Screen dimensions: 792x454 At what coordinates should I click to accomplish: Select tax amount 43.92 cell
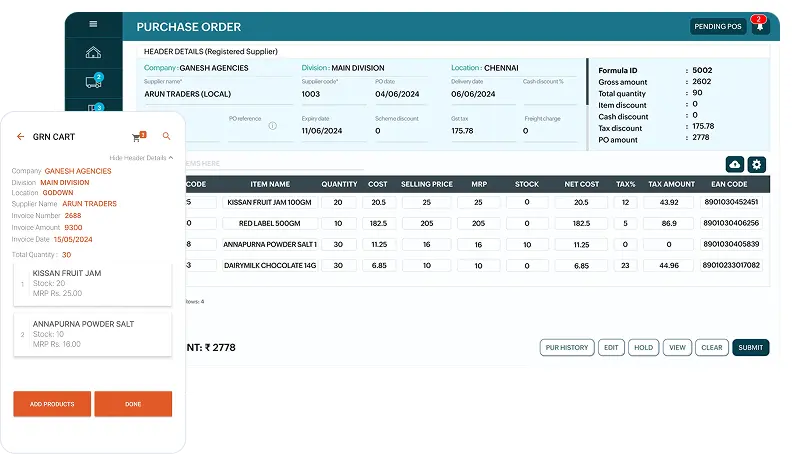point(669,203)
